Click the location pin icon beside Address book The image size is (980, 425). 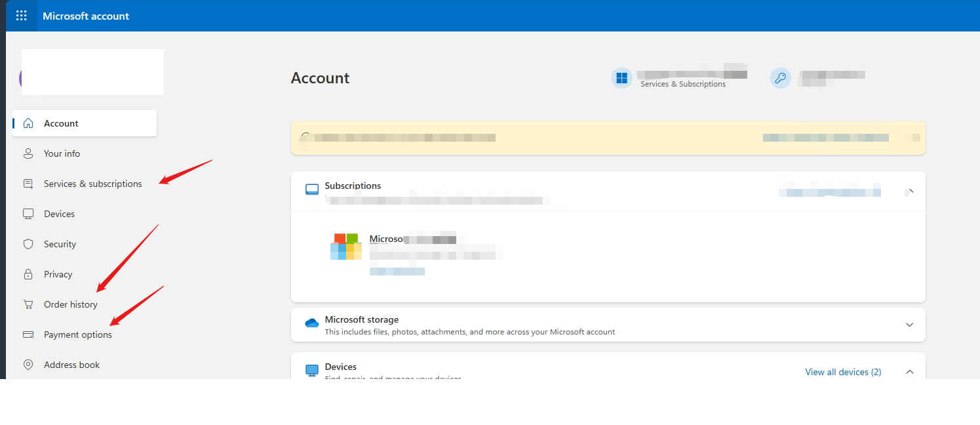coord(28,365)
